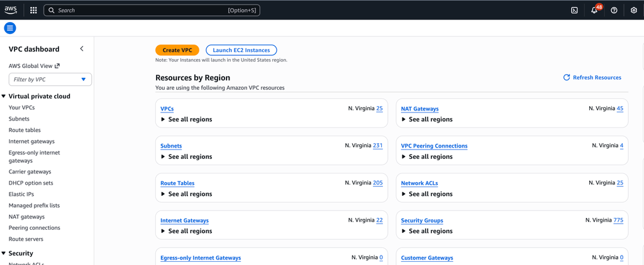Select Route servers in the sidebar
Screen dimensions: 644x265
[x=26, y=239]
